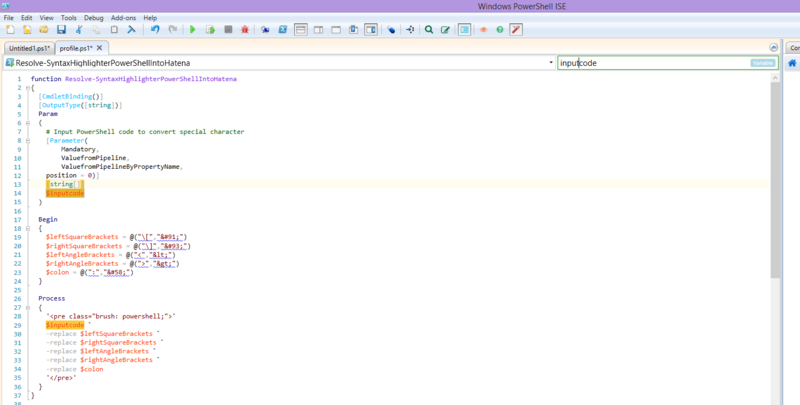Open the File menu
This screenshot has width=800, height=405.
(x=9, y=17)
